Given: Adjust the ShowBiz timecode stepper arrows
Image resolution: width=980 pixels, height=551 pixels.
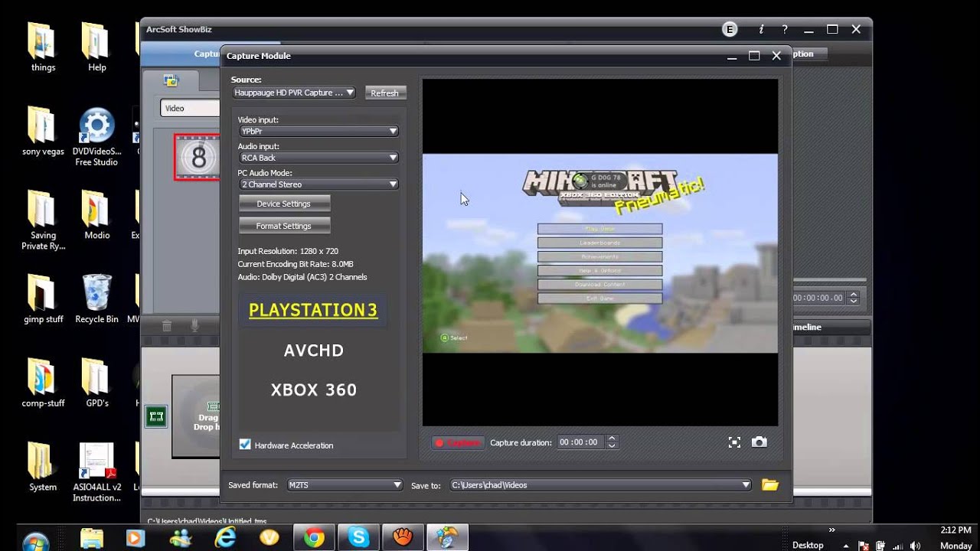Looking at the screenshot, I should pyautogui.click(x=854, y=298).
